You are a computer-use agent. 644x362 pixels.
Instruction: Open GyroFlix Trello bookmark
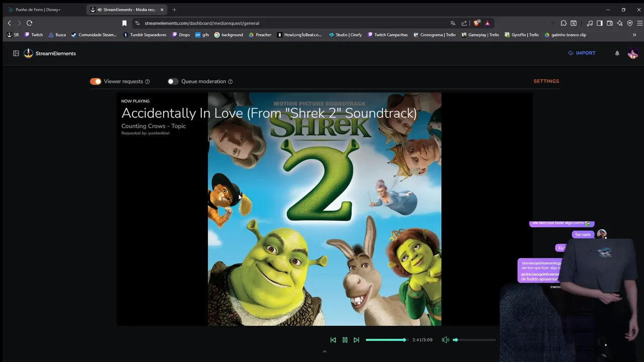522,35
